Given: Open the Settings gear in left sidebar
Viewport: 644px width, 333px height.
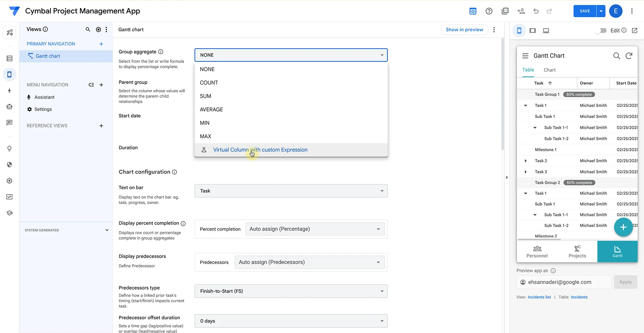Looking at the screenshot, I should 9,181.
